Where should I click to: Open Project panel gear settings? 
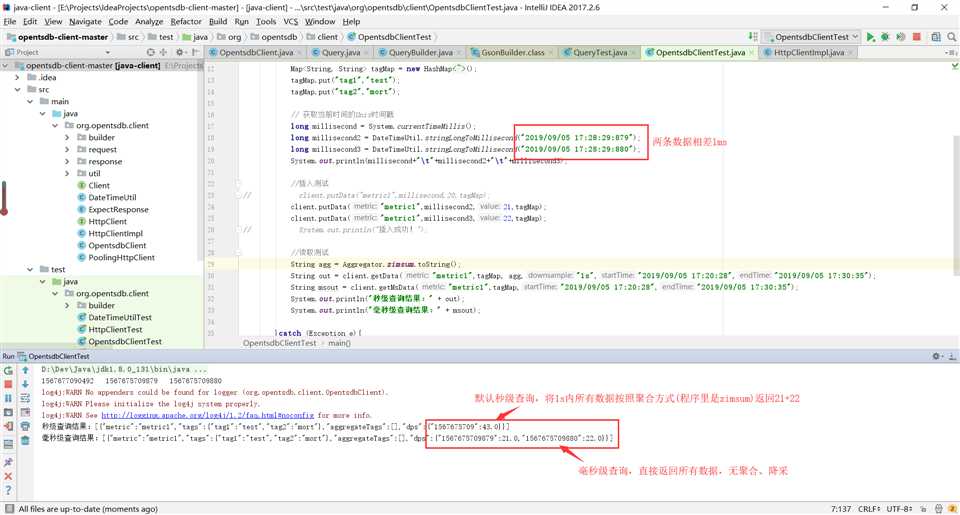pyautogui.click(x=180, y=53)
